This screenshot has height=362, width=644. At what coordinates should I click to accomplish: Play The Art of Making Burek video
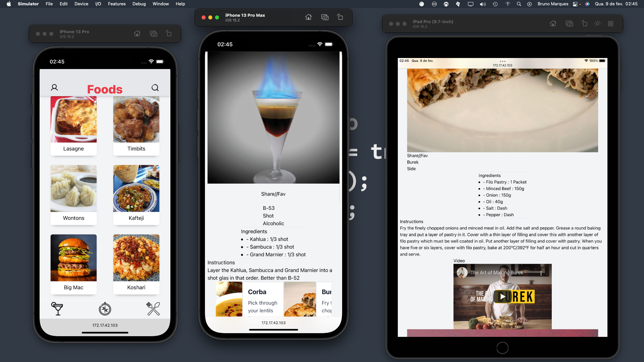(x=502, y=297)
